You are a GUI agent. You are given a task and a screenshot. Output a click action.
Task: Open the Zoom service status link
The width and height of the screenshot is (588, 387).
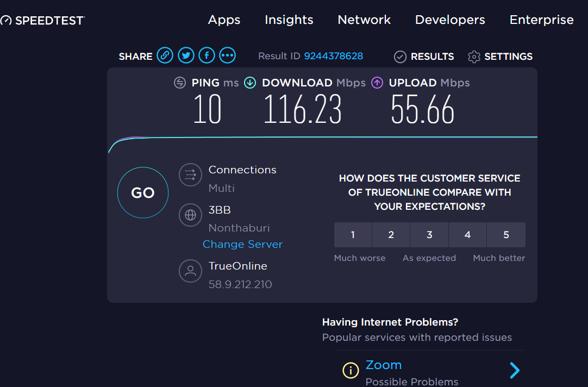point(384,365)
